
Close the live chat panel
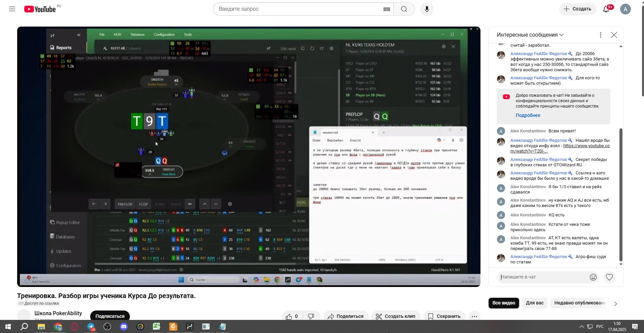click(614, 35)
